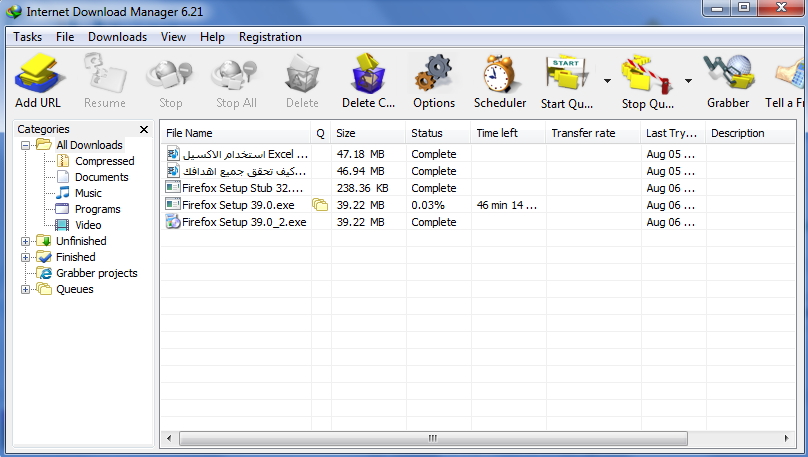Image resolution: width=808 pixels, height=457 pixels.
Task: Open Options with the gears icon
Action: coord(434,74)
